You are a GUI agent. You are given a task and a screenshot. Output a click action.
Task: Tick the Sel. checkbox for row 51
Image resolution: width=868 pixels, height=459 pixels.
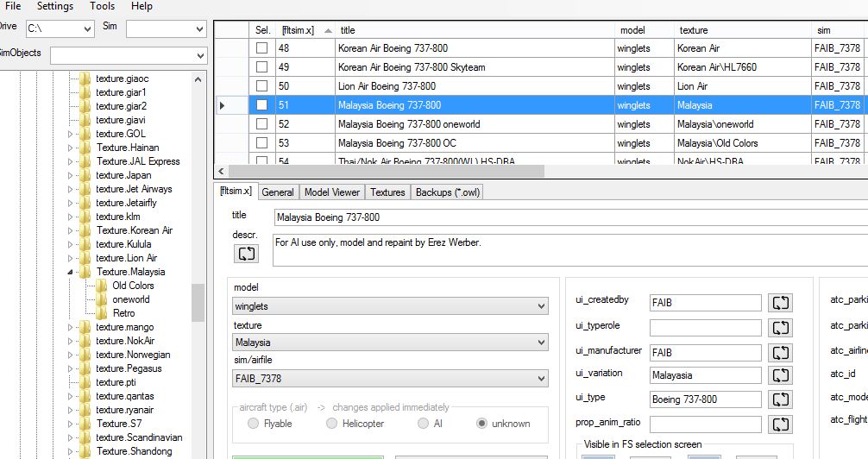point(261,104)
